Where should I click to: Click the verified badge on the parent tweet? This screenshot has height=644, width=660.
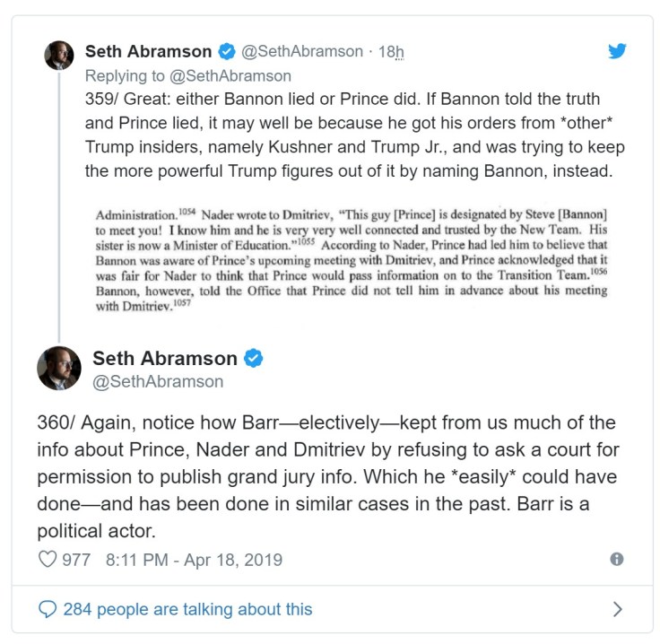click(228, 51)
